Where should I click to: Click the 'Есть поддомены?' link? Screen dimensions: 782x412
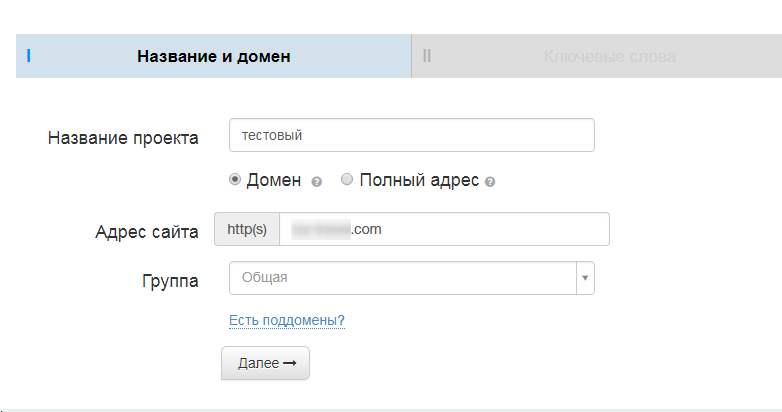tap(287, 321)
